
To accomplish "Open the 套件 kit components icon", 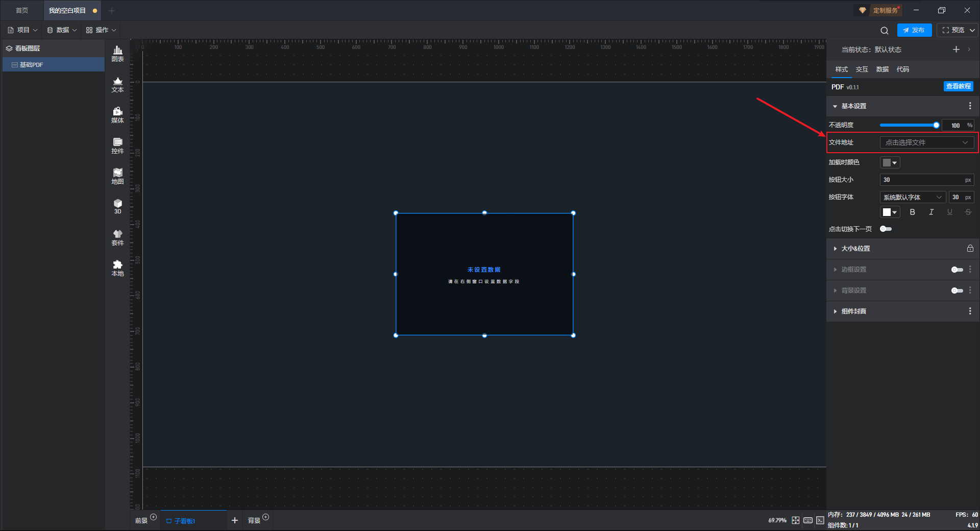I will pyautogui.click(x=117, y=237).
